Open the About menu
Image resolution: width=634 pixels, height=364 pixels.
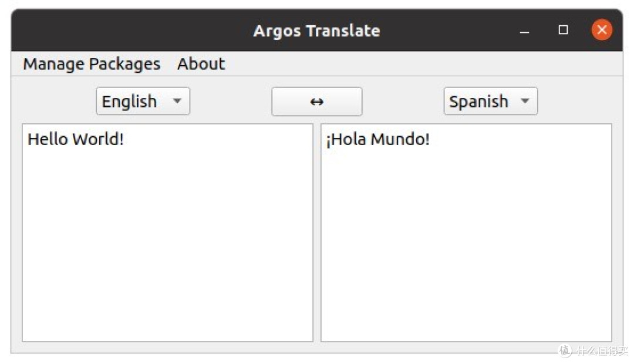click(201, 64)
